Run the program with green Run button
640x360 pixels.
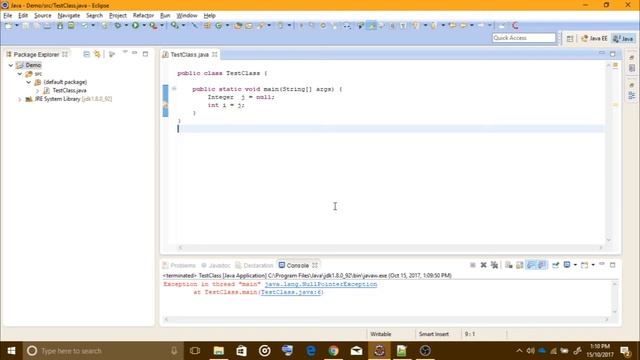coord(135,25)
